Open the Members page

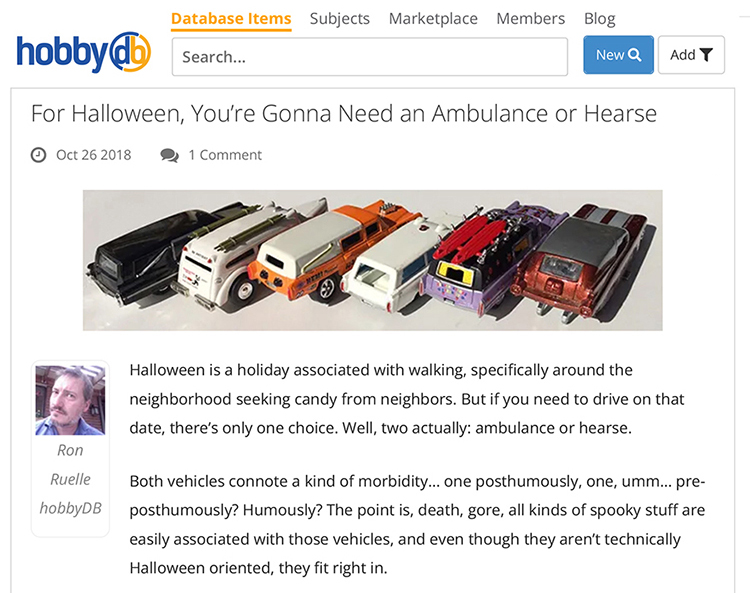(530, 19)
